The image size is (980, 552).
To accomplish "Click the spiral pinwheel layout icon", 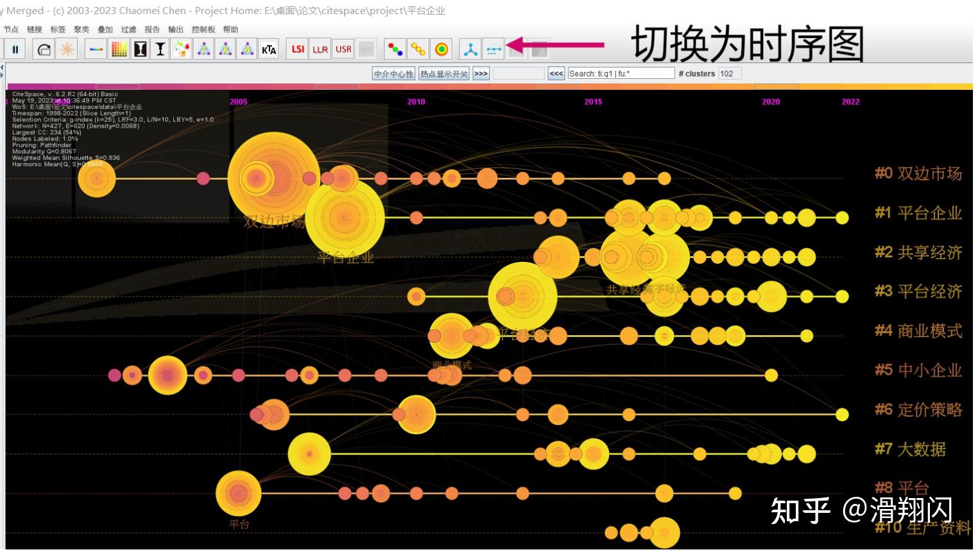I will pos(67,49).
